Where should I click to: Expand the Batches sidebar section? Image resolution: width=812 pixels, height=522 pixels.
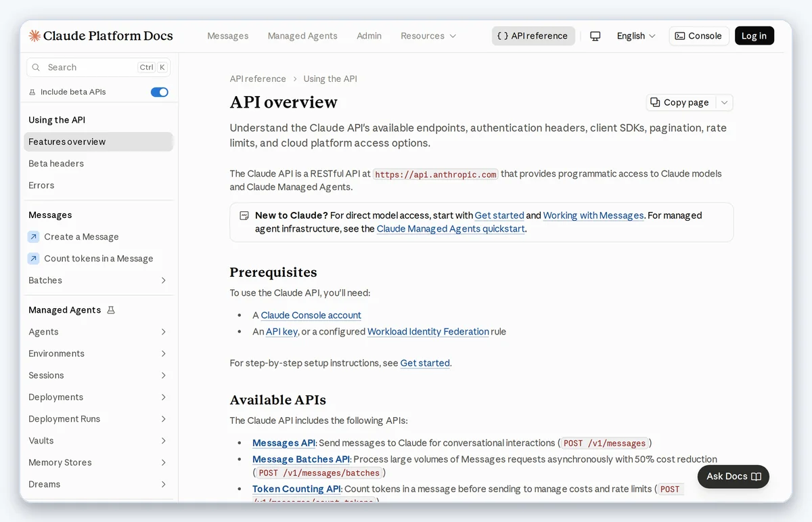[x=98, y=280]
